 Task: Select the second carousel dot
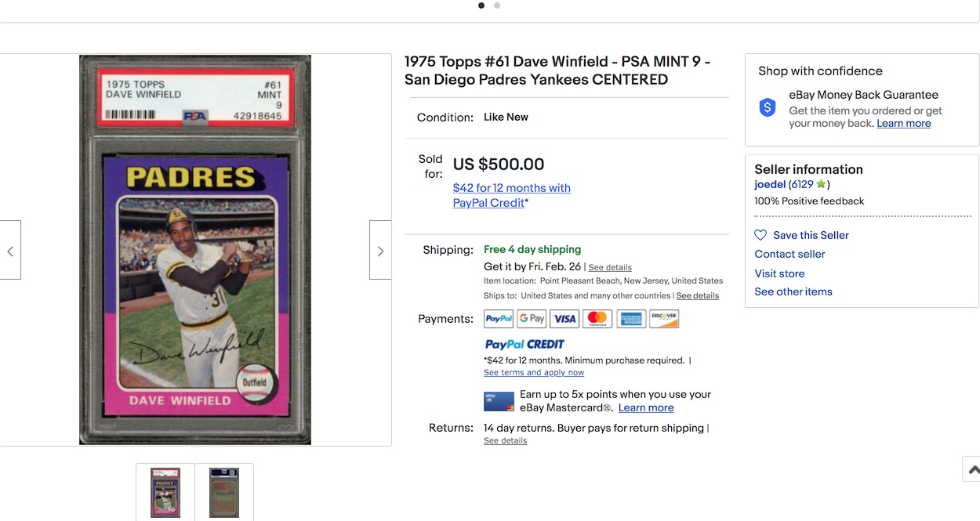click(x=497, y=5)
